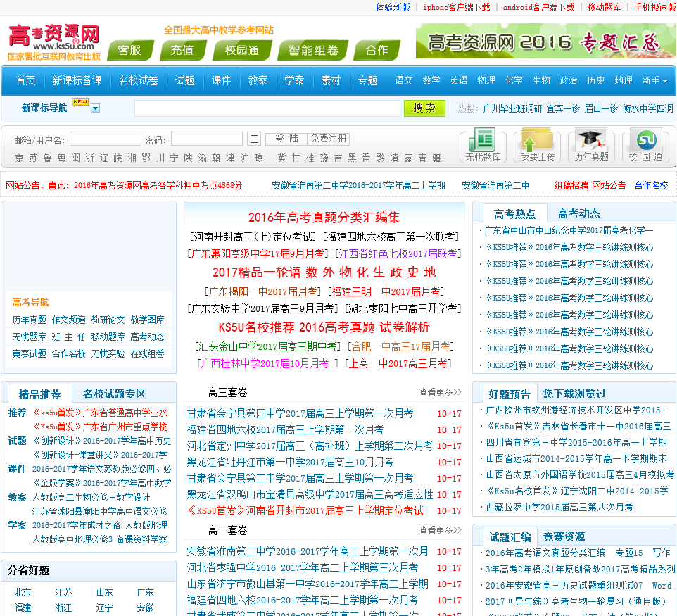The width and height of the screenshot is (677, 616).
Task: Select 数学 subject in the navigation bar
Action: pyautogui.click(x=431, y=81)
